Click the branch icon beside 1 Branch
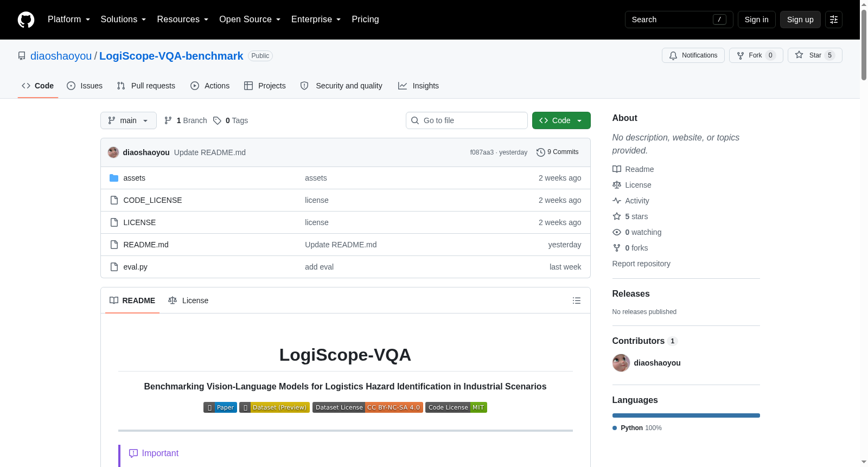The image size is (868, 467). pyautogui.click(x=168, y=120)
